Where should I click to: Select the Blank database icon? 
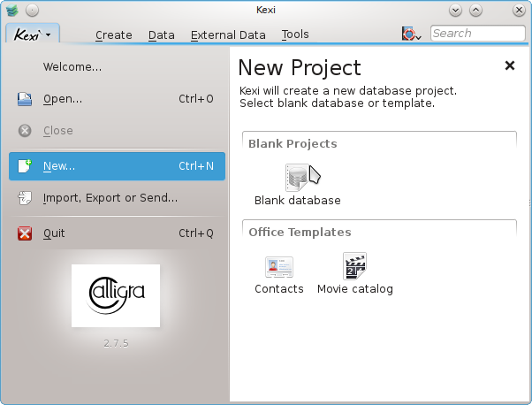tap(297, 177)
